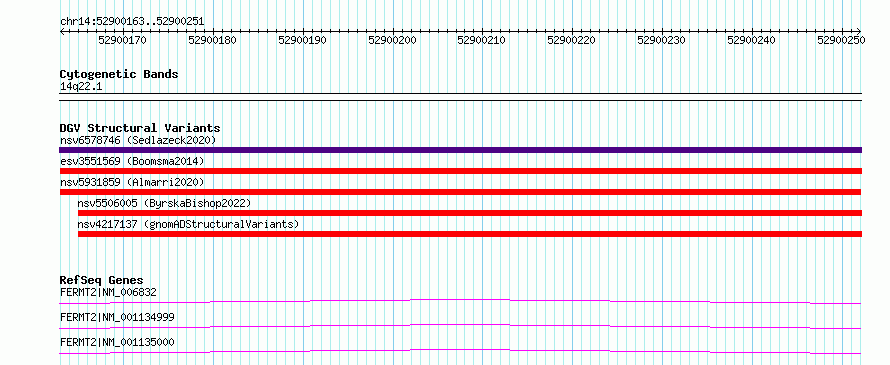Click ruler coordinate 52900250
The height and width of the screenshot is (365, 890).
coord(841,40)
